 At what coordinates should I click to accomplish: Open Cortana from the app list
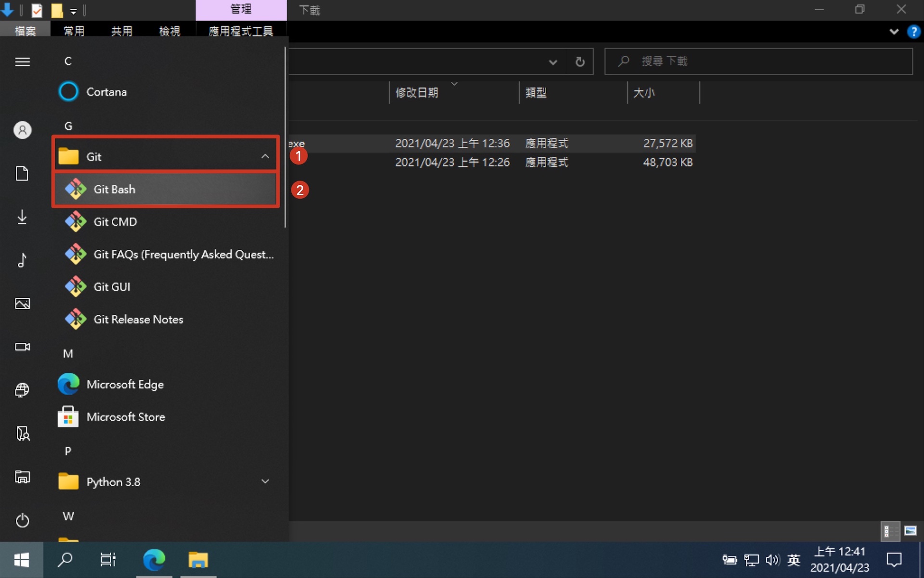pyautogui.click(x=166, y=92)
